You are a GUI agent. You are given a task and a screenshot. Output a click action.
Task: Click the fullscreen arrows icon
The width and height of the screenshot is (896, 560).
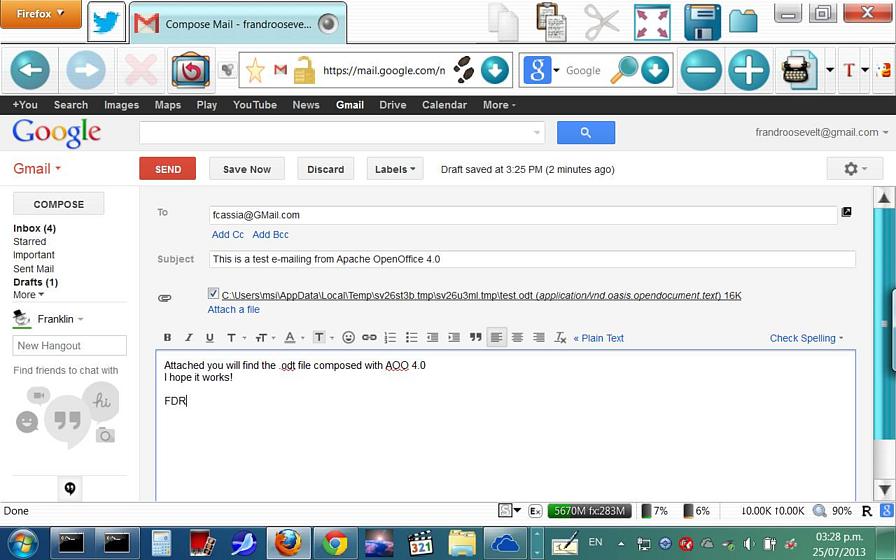point(652,22)
